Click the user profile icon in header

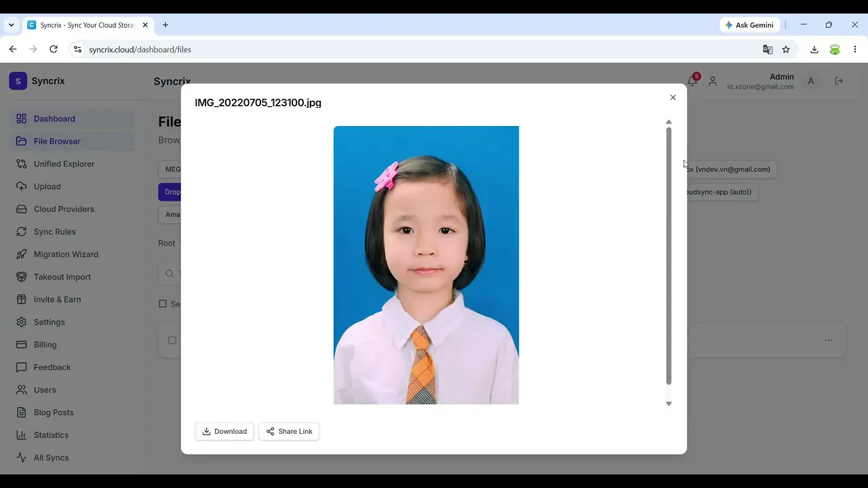[713, 81]
